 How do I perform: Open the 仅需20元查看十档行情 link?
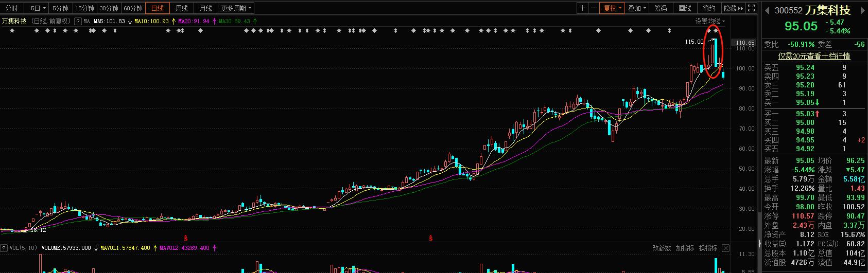[x=813, y=56]
